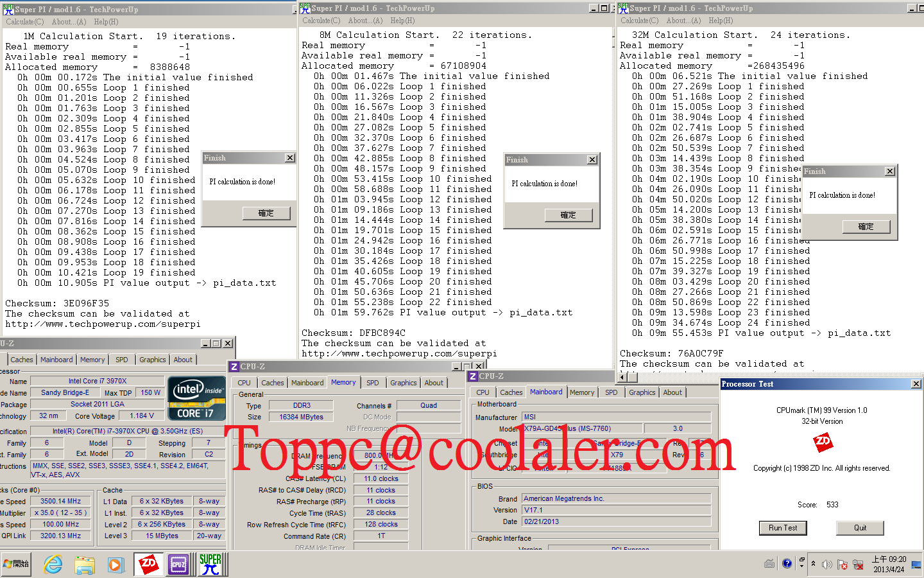Click the memory size '16384 MBytes'
The image size is (924, 578).
coord(301,417)
